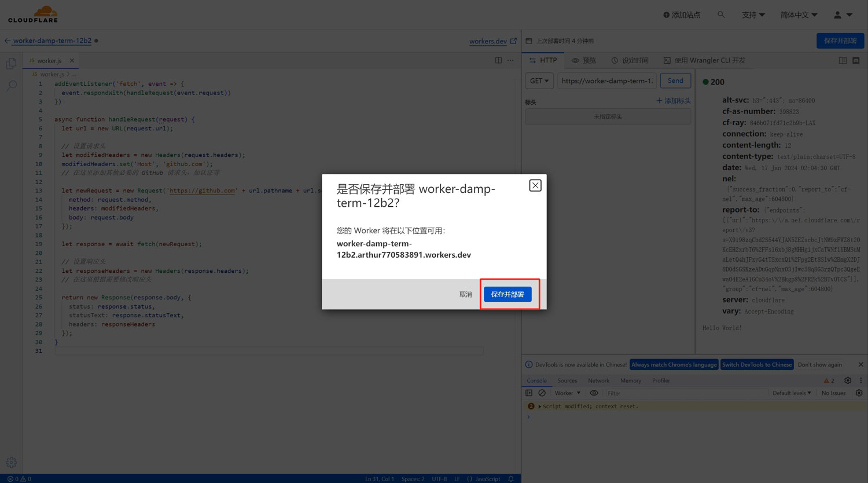The width and height of the screenshot is (868, 483).
Task: Open DevTools three-dot customize menu
Action: 860,380
